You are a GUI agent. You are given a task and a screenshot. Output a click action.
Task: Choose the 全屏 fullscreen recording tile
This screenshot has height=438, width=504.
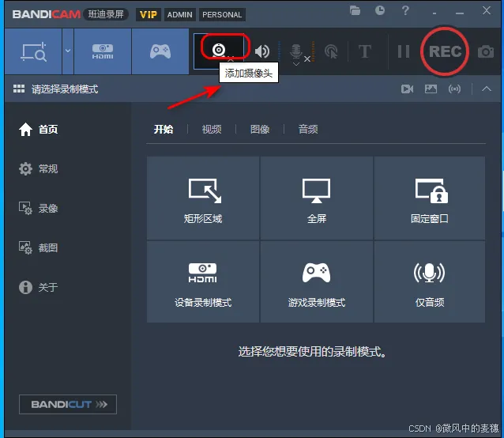tap(317, 198)
